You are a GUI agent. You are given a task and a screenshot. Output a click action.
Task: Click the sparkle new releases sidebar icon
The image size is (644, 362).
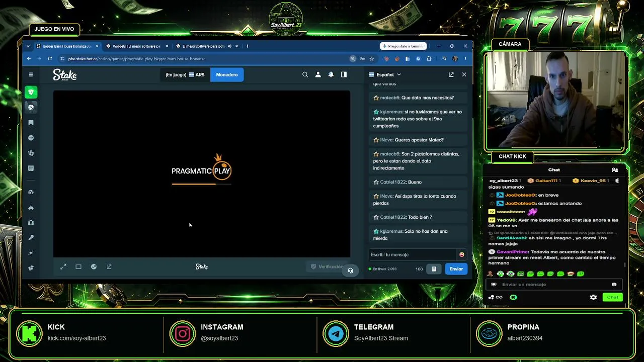click(31, 253)
